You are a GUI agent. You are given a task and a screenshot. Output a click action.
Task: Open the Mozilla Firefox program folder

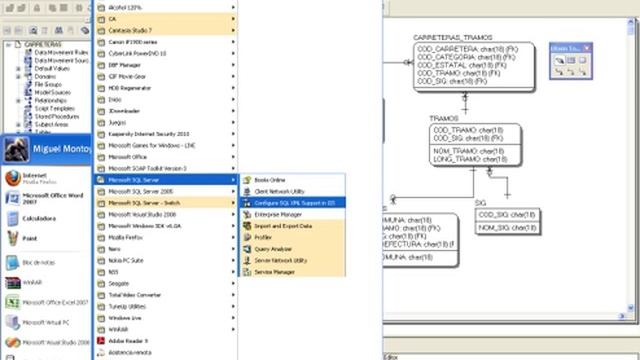click(x=166, y=237)
